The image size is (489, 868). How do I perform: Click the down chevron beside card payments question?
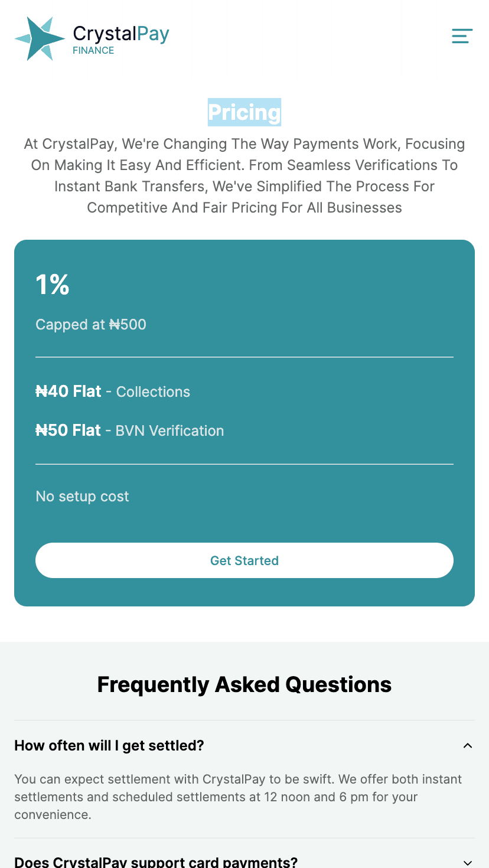[x=468, y=862]
